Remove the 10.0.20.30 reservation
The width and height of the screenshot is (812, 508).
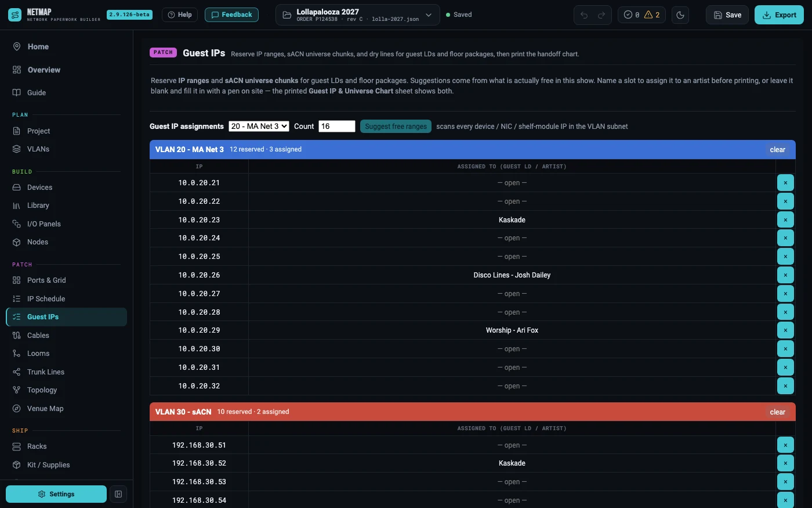click(785, 349)
